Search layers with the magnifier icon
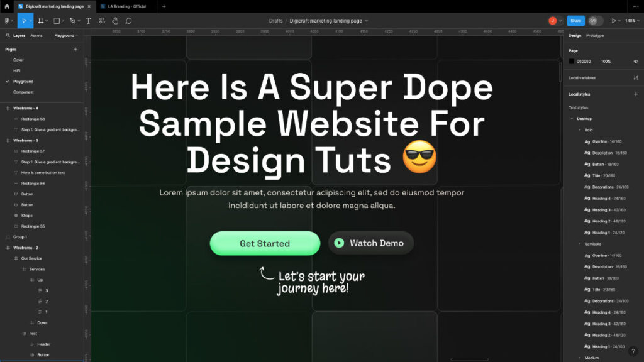Screen dimensions: 644x362 click(8, 36)
